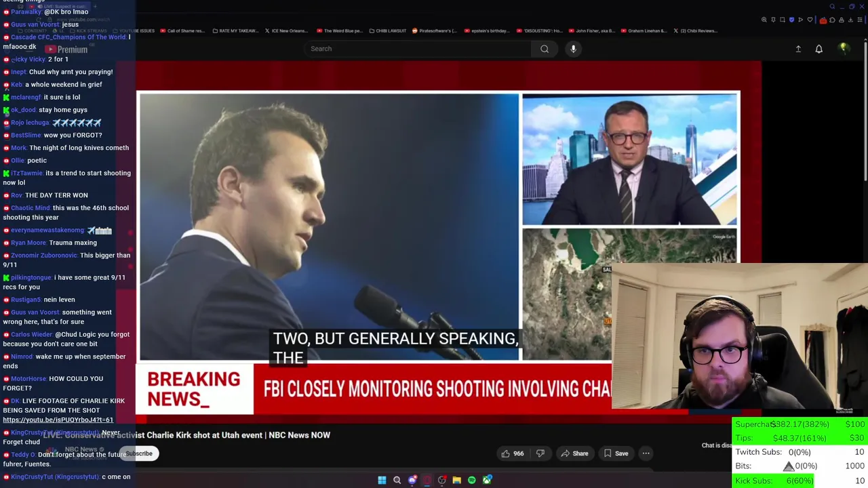The height and width of the screenshot is (488, 868).
Task: Open the youtu.be link in DK's chat message
Action: pyautogui.click(x=58, y=420)
